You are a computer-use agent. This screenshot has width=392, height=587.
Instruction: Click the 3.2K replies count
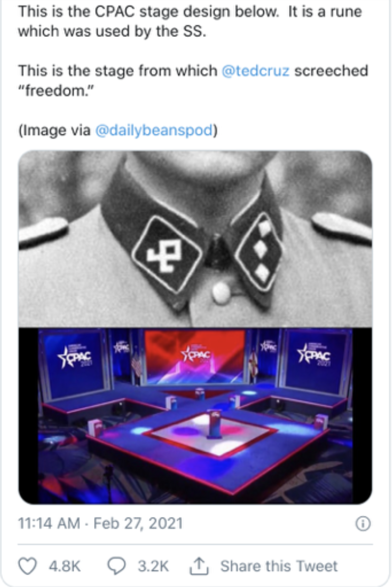point(153,567)
